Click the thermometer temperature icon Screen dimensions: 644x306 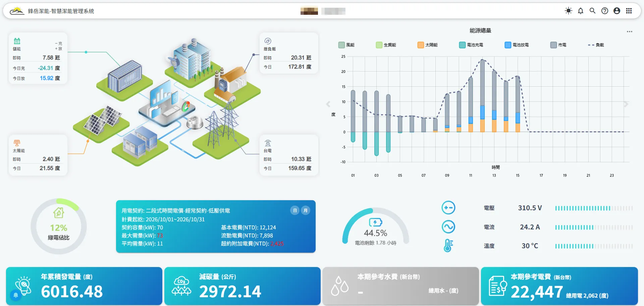point(448,246)
